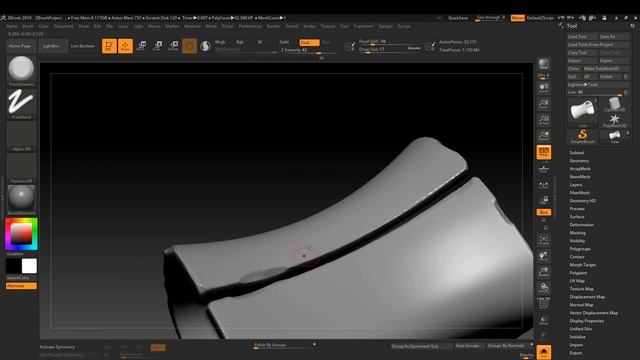Click the Frame mesh icon
Image resolution: width=640 pixels, height=360 pixels.
click(x=544, y=240)
